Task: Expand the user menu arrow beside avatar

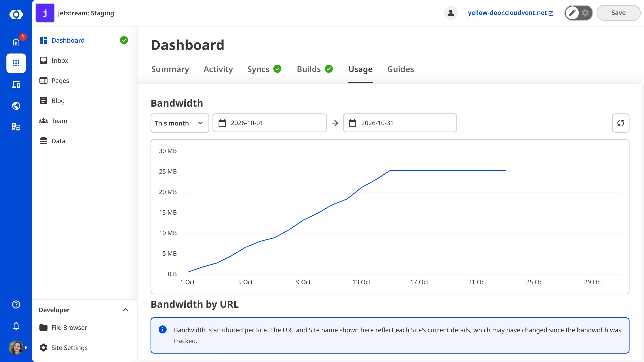Action: [26, 347]
